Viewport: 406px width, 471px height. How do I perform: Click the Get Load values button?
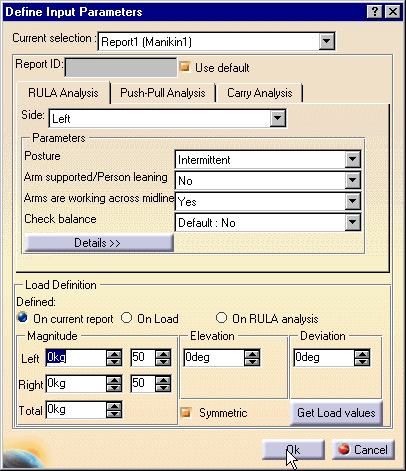(336, 413)
